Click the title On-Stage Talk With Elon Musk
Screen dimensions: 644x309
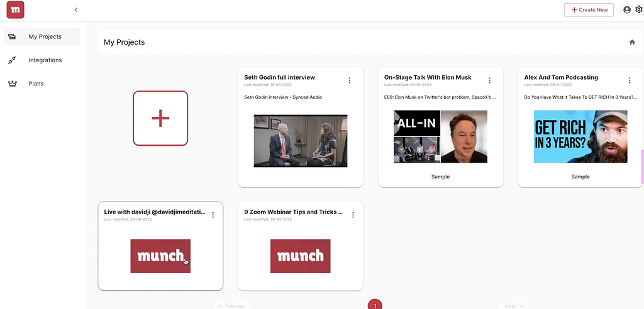(x=428, y=77)
